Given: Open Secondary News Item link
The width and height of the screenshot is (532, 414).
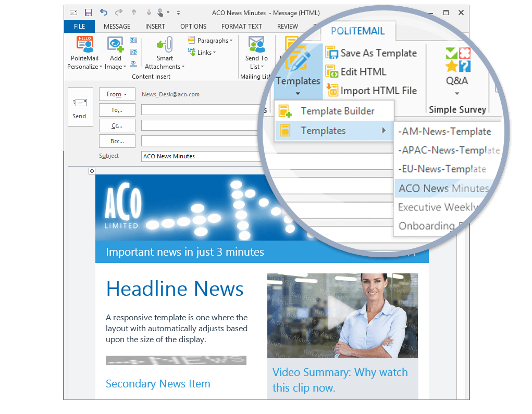Looking at the screenshot, I should pyautogui.click(x=158, y=384).
